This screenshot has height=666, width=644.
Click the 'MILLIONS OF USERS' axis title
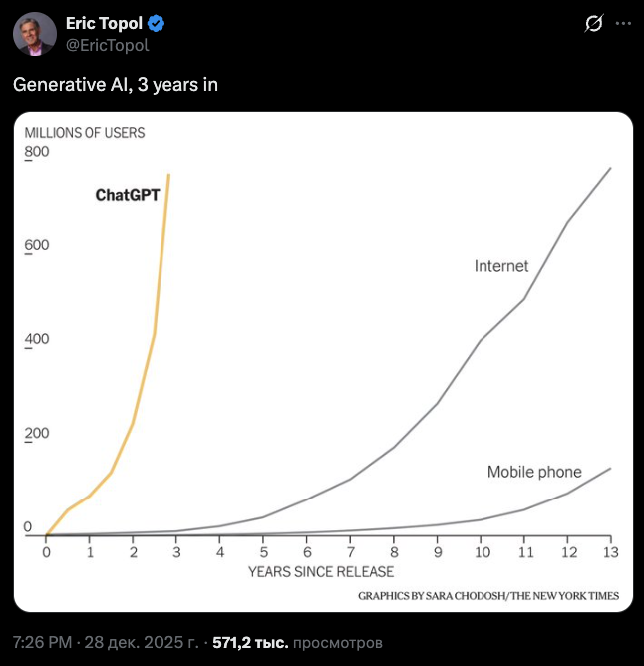(x=84, y=133)
